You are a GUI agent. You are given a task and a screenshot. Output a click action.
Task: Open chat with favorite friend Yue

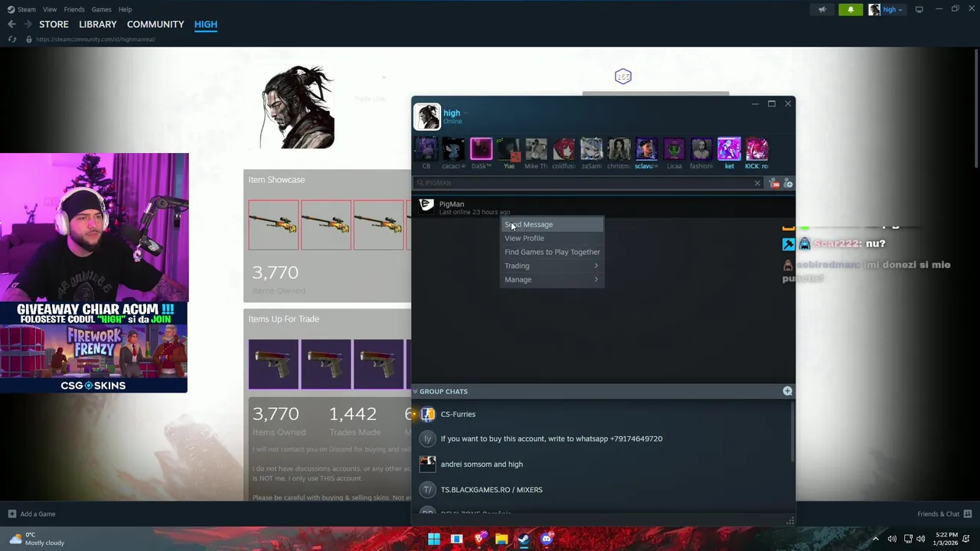(508, 153)
